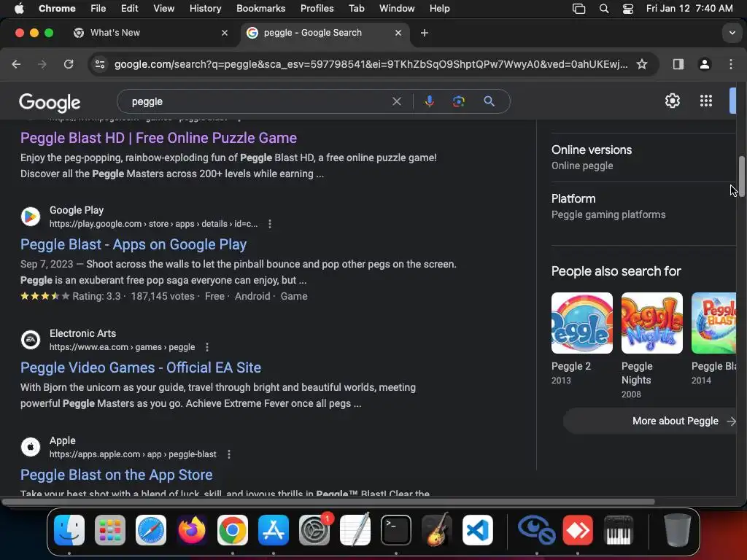This screenshot has width=747, height=560.
Task: Expand the tab search dropdown
Action: pyautogui.click(x=732, y=33)
